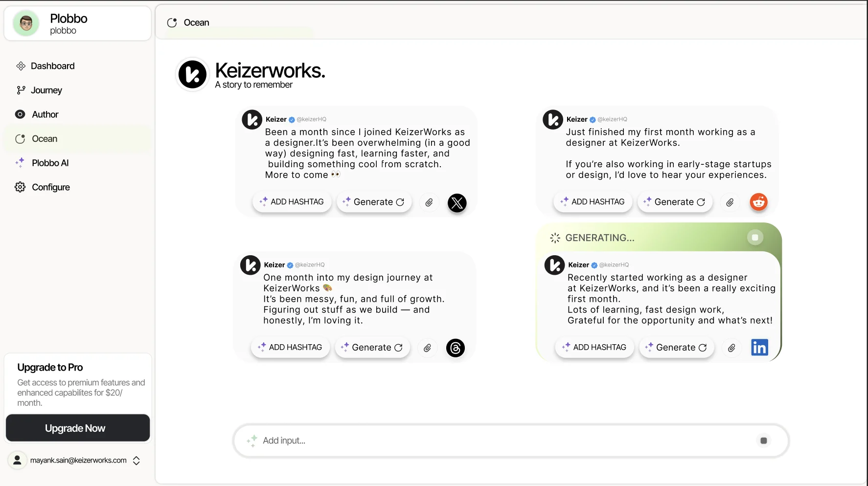Add hashtag to the LinkedIn post
The width and height of the screenshot is (868, 486).
click(x=594, y=348)
